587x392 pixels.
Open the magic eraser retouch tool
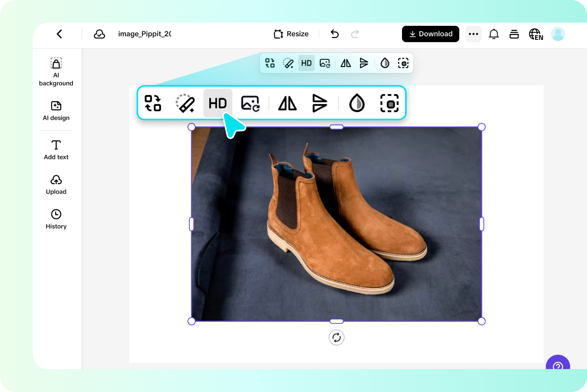click(186, 103)
